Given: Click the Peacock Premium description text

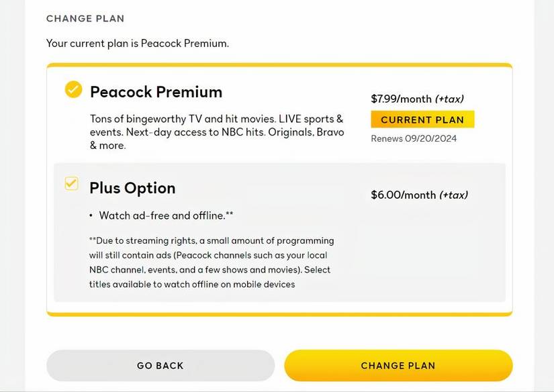Looking at the screenshot, I should (216, 132).
